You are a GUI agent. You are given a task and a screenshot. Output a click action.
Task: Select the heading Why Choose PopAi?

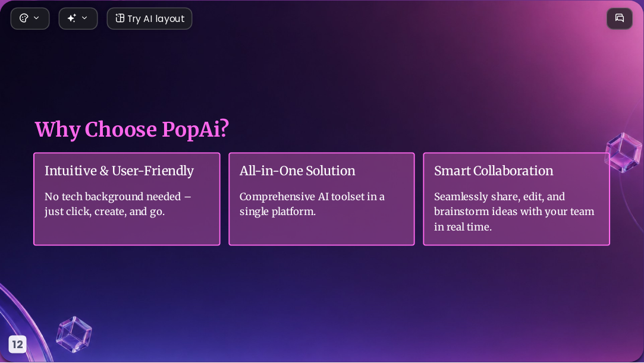point(132,130)
